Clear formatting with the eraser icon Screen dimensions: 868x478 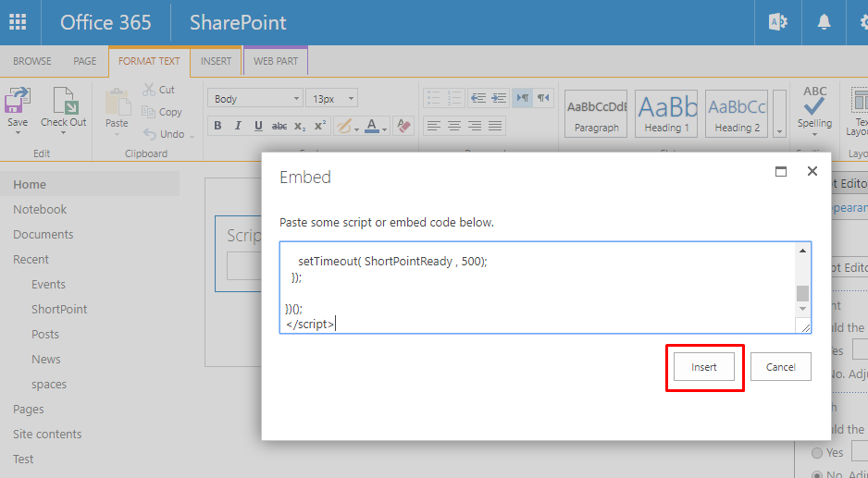click(x=404, y=126)
